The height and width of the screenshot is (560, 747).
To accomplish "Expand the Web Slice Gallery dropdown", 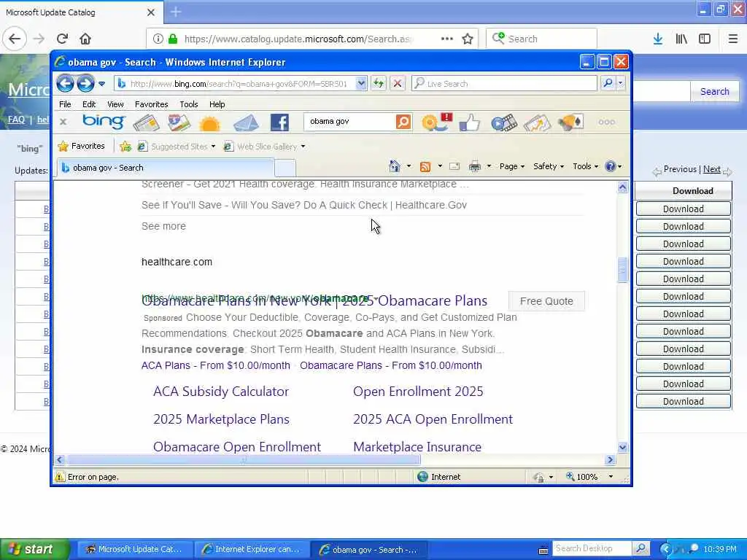I will pos(303,146).
